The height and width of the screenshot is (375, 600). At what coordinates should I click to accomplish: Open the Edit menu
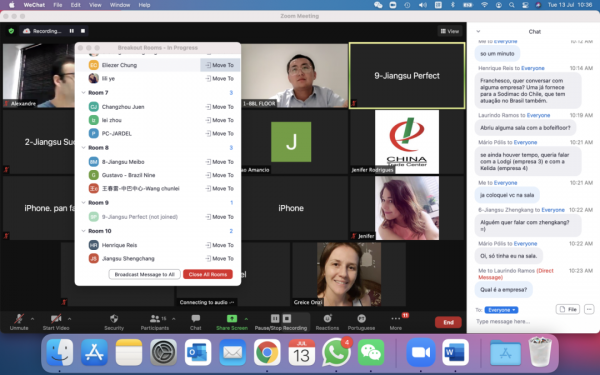[76, 5]
